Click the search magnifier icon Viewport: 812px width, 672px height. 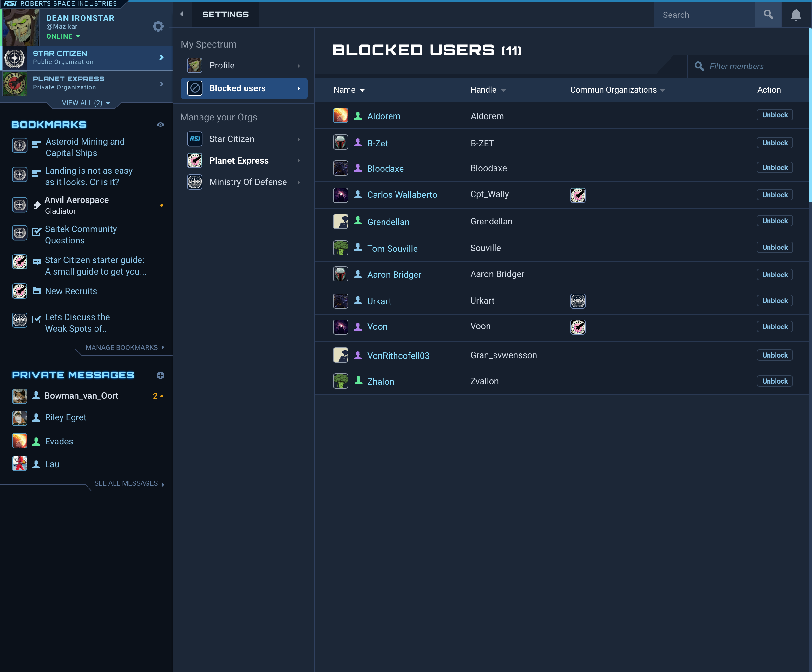coord(768,14)
